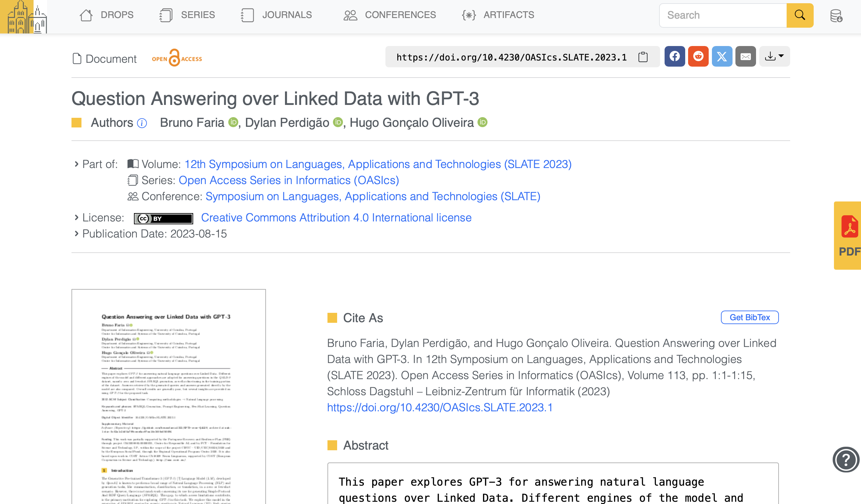Image resolution: width=861 pixels, height=504 pixels.
Task: Open the database download icon in the header
Action: pyautogui.click(x=836, y=16)
